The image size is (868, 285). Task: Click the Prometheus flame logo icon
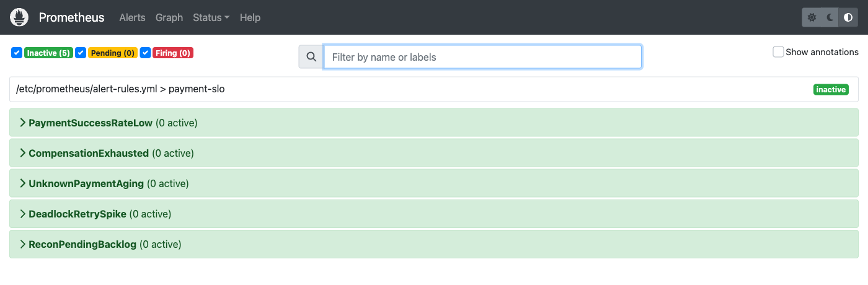click(x=20, y=17)
